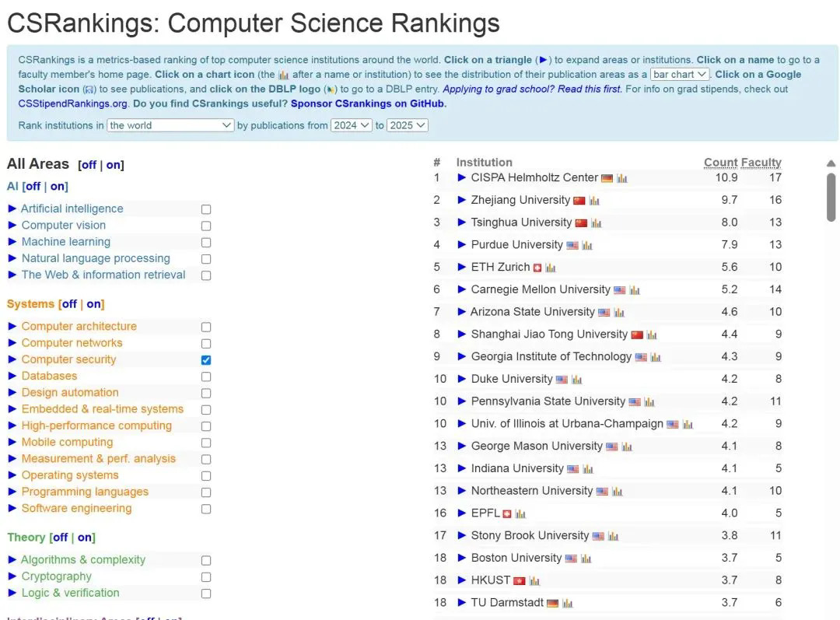Image resolution: width=840 pixels, height=620 pixels.
Task: Check the Cryptography area checkbox
Action: tap(206, 577)
